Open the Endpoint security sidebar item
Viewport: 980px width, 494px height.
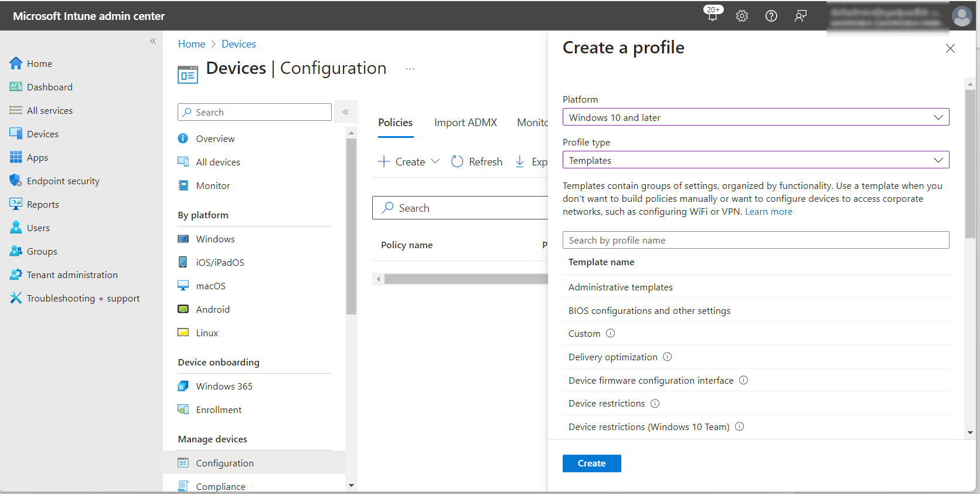tap(63, 181)
